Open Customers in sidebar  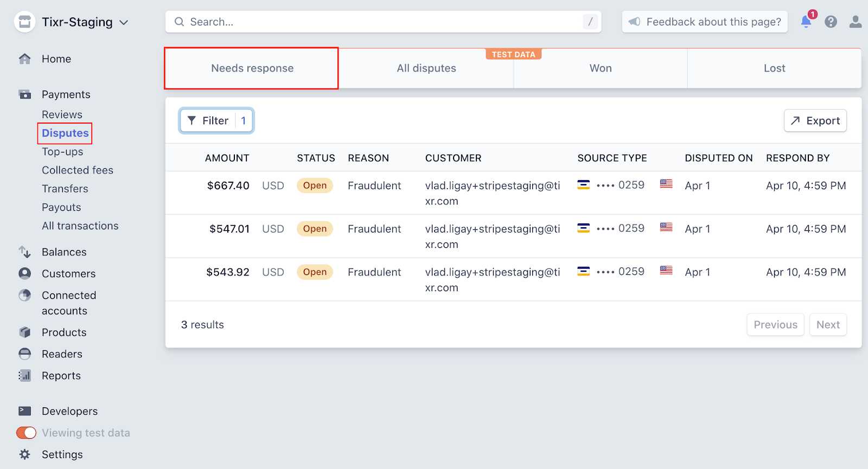click(68, 274)
